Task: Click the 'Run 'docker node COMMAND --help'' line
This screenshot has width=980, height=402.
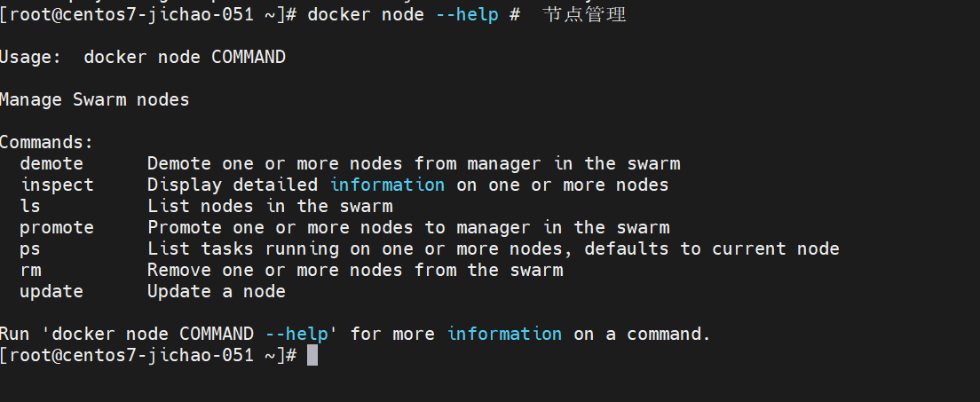Action: tap(355, 334)
